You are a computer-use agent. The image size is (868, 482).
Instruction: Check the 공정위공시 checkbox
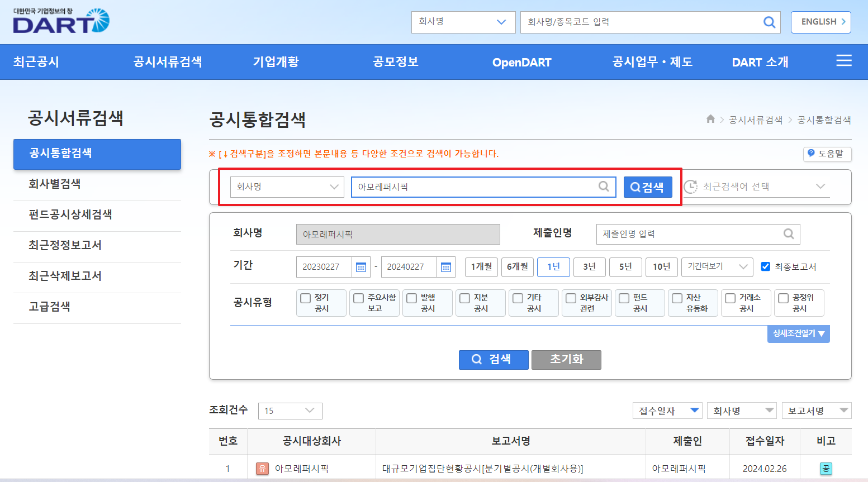click(783, 298)
